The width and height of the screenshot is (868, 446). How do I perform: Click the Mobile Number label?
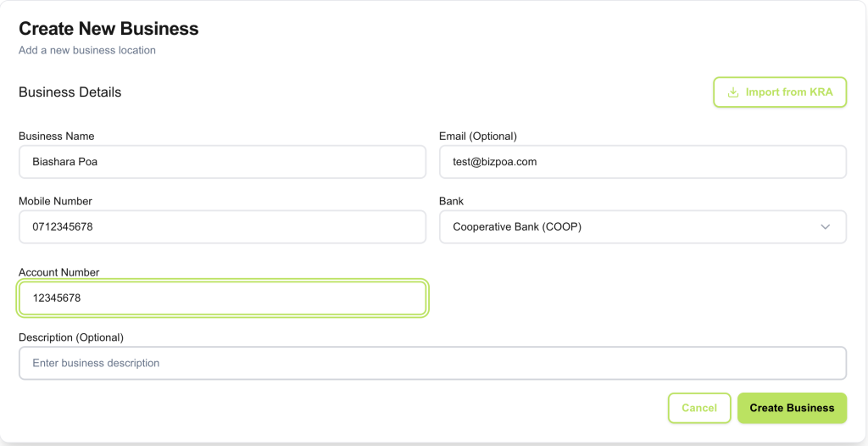click(55, 201)
